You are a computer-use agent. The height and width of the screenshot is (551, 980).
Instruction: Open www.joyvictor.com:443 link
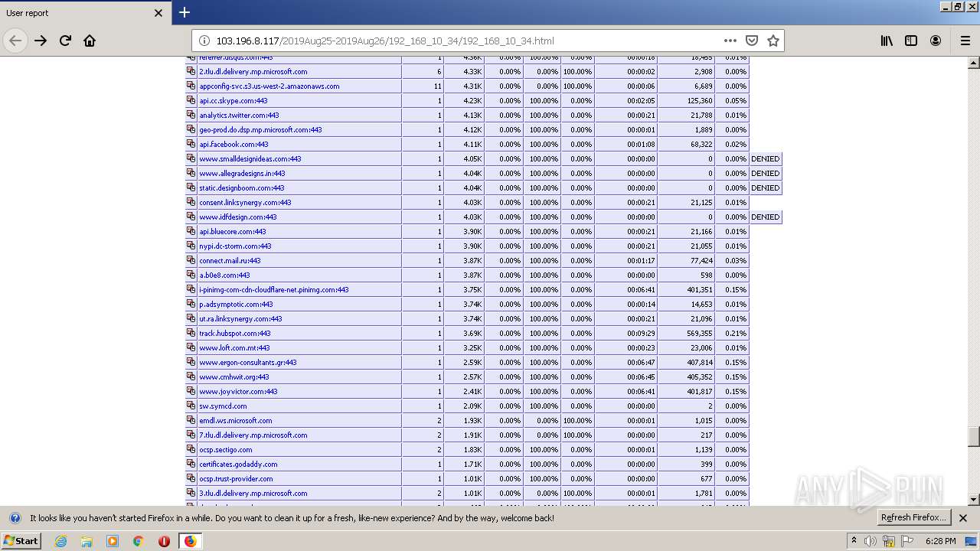[x=238, y=392]
